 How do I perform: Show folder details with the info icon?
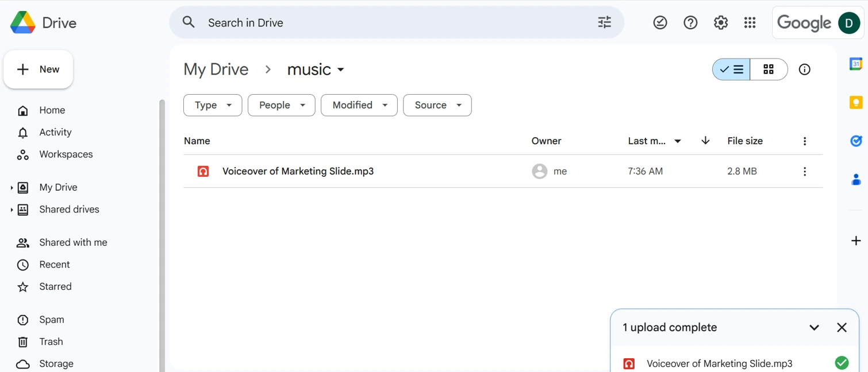[804, 69]
